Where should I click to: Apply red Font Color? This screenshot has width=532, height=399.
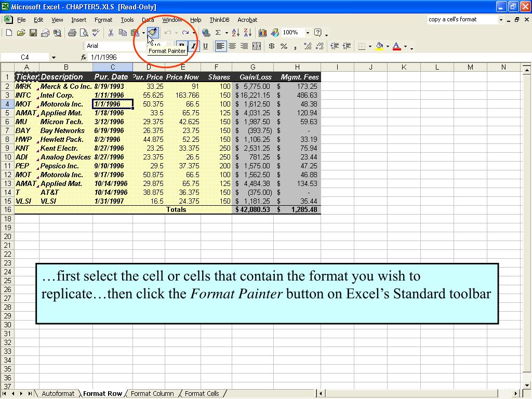(396, 46)
